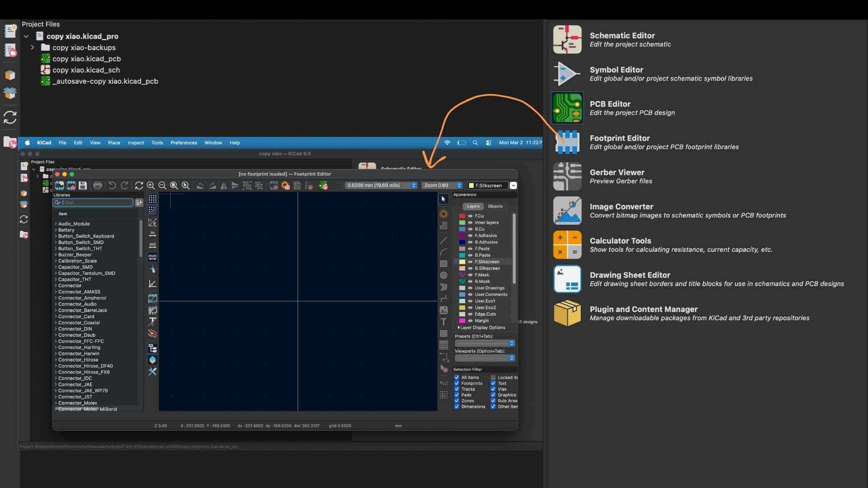
Task: Select the Add Text tool
Action: pyautogui.click(x=443, y=322)
